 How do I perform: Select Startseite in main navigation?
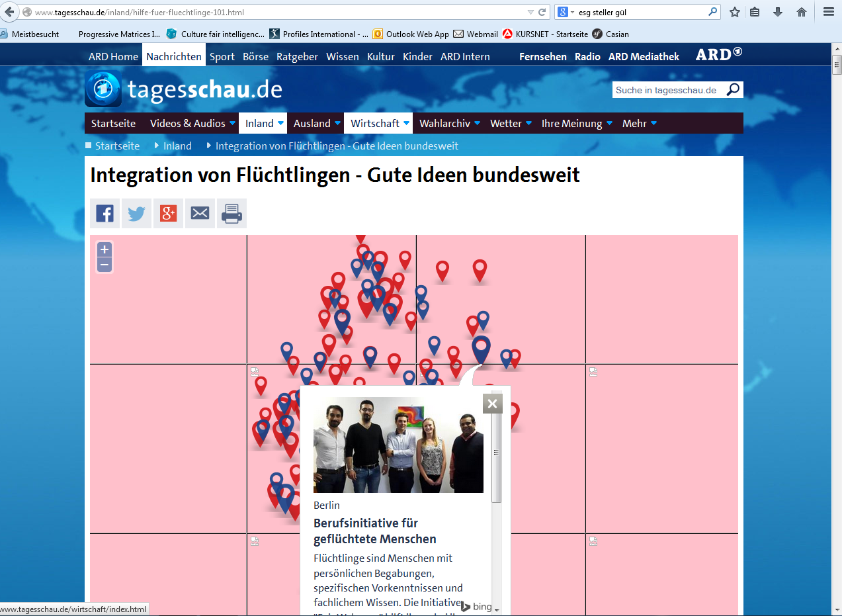click(113, 124)
